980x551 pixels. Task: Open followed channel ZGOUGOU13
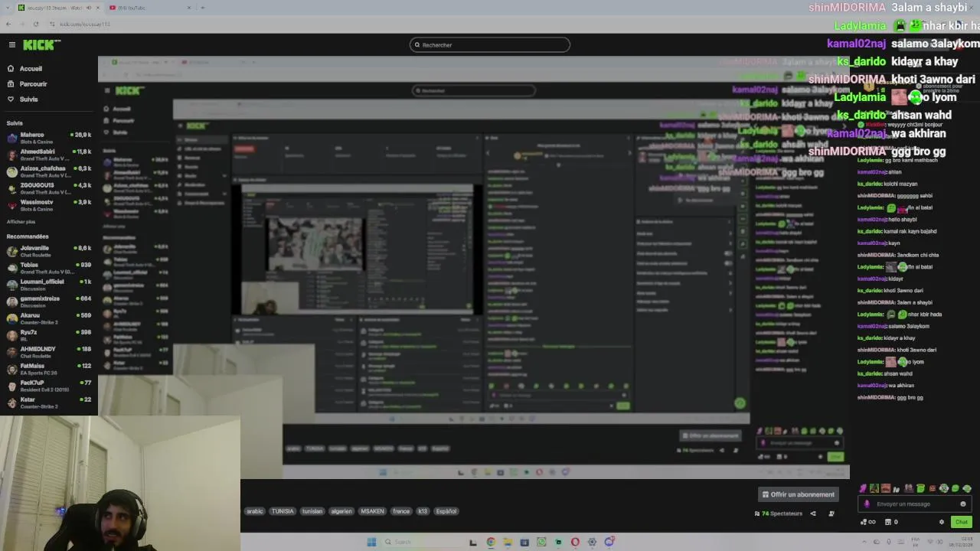49,188
